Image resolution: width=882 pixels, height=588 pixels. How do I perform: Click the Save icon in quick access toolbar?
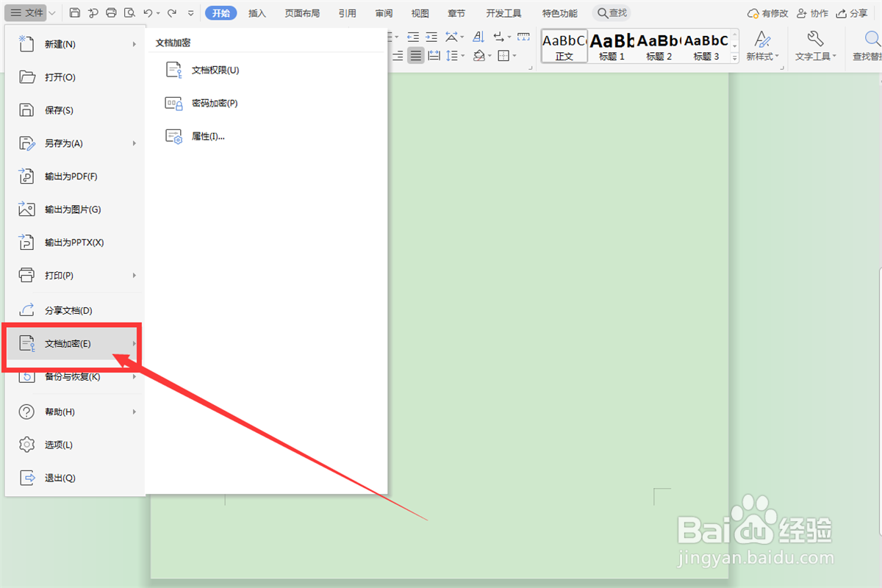(76, 13)
